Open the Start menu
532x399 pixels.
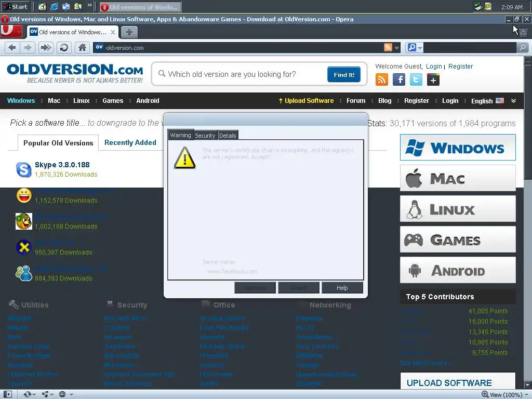coord(15,6)
